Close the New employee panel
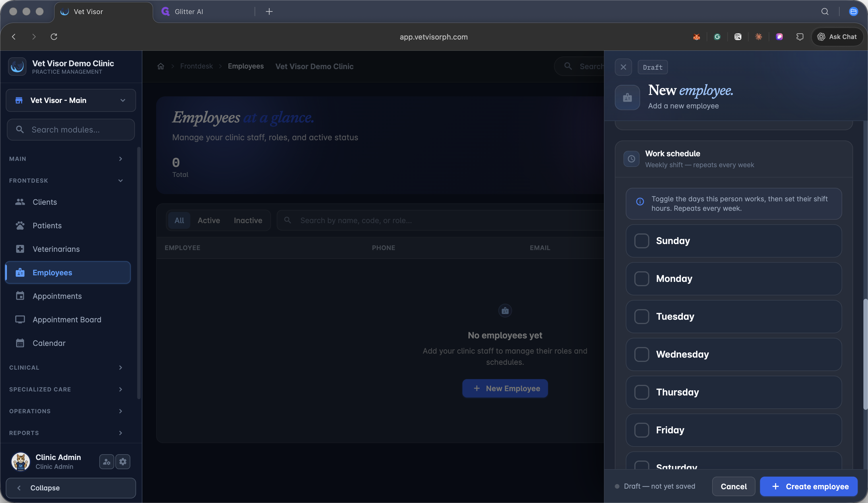The image size is (868, 503). (x=623, y=67)
